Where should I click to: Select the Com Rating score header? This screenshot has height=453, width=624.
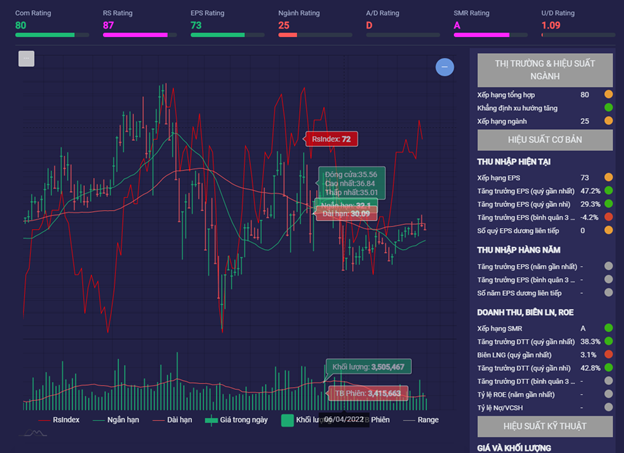pyautogui.click(x=34, y=13)
